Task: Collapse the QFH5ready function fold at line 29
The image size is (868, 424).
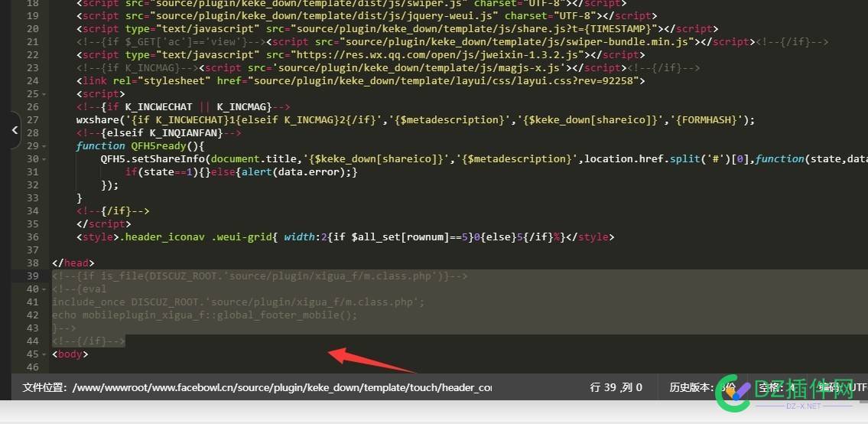Action: point(44,146)
